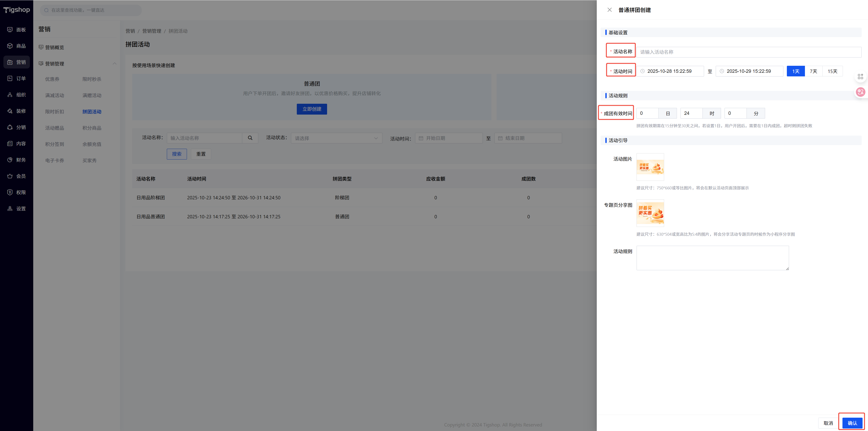Open the 财务 finance sidebar icon
Viewport: 868px width, 431px height.
tap(10, 160)
